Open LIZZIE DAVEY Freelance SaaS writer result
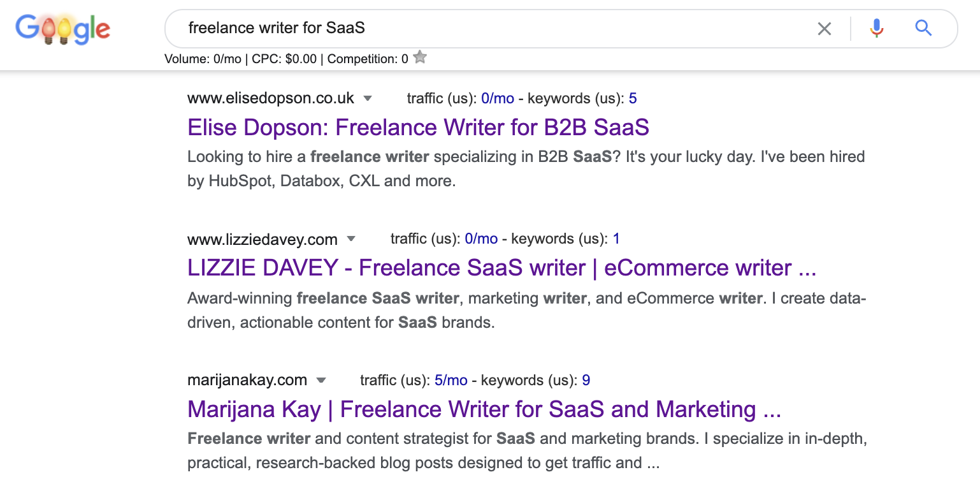 tap(501, 268)
